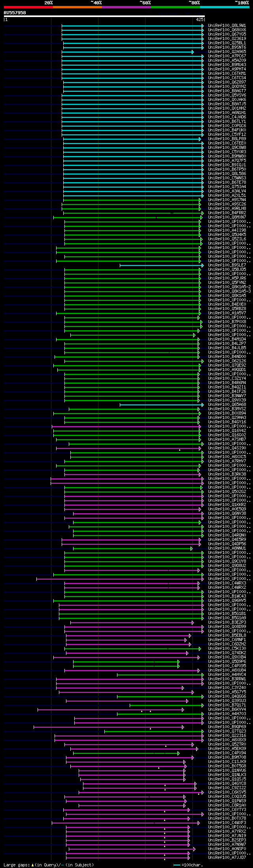Open the UniRef100_Q65A68 entry
The height and width of the screenshot is (868, 253).
[227, 405]
